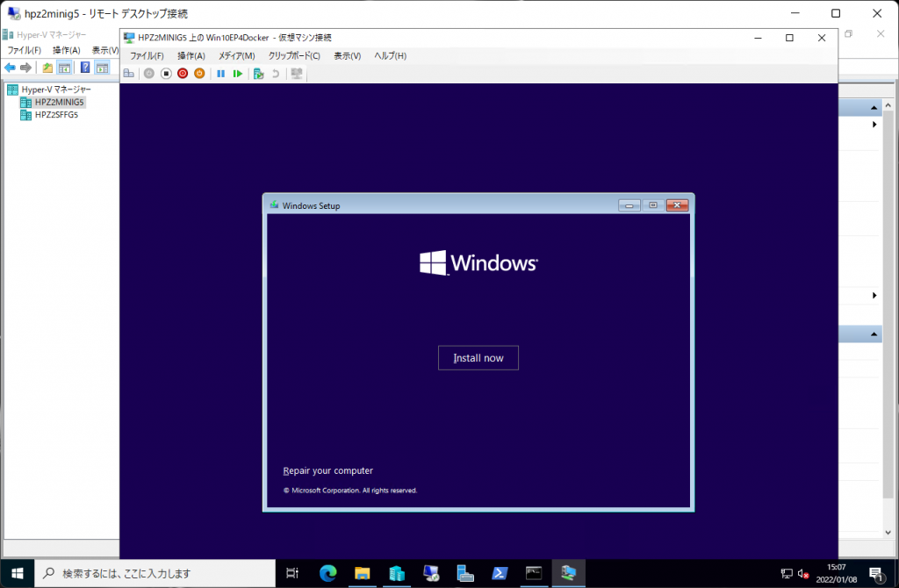Click the green Reset/Resume play icon
The width and height of the screenshot is (899, 588).
[x=237, y=74]
